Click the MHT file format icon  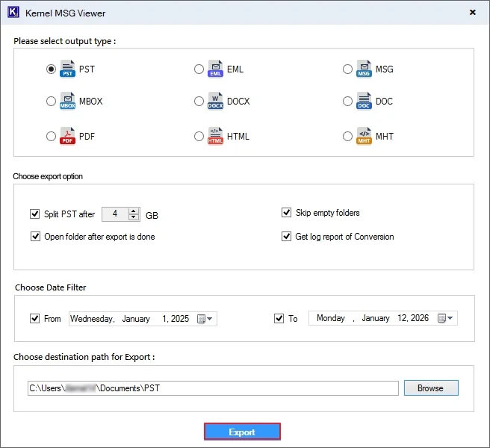[364, 136]
